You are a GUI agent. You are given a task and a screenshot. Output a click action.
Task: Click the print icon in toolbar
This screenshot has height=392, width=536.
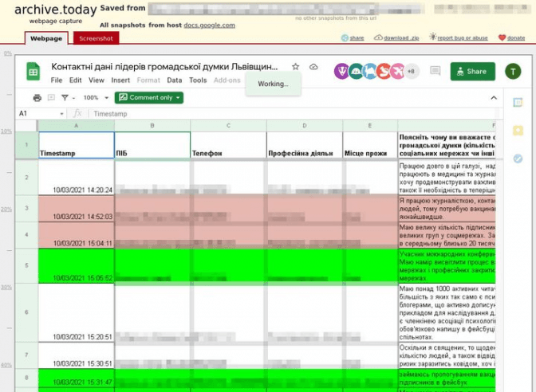[37, 98]
